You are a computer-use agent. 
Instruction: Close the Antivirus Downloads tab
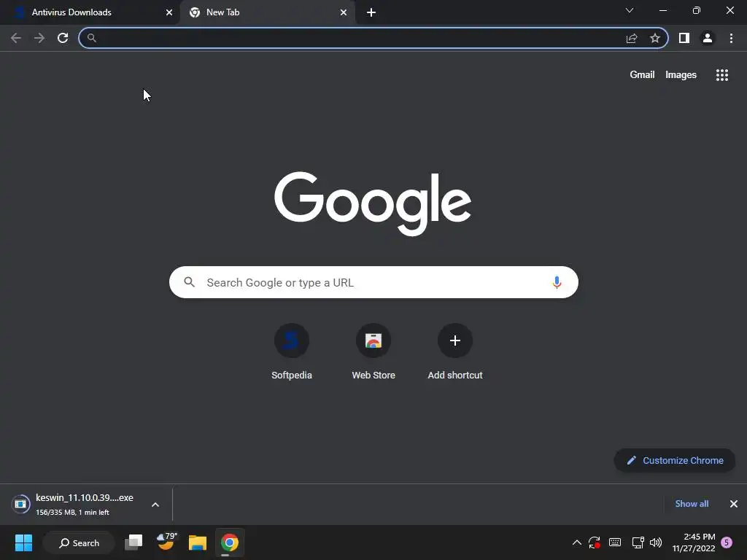point(169,12)
